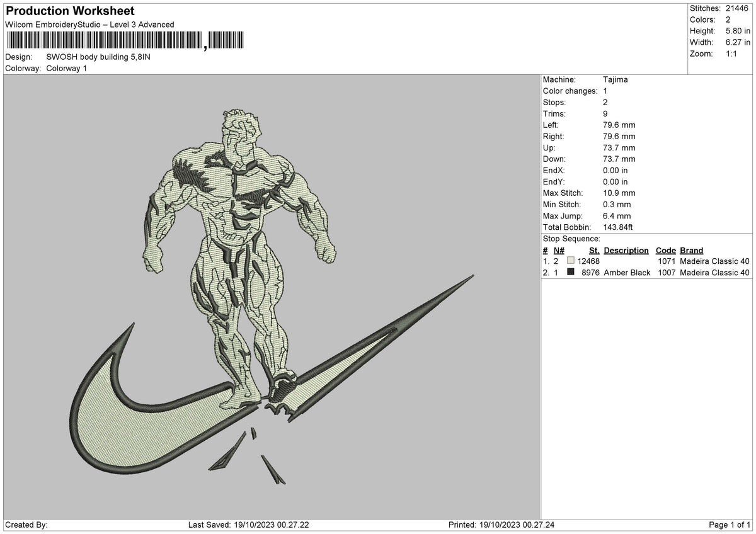
Task: Select the Color changes value 1
Action: [x=605, y=91]
